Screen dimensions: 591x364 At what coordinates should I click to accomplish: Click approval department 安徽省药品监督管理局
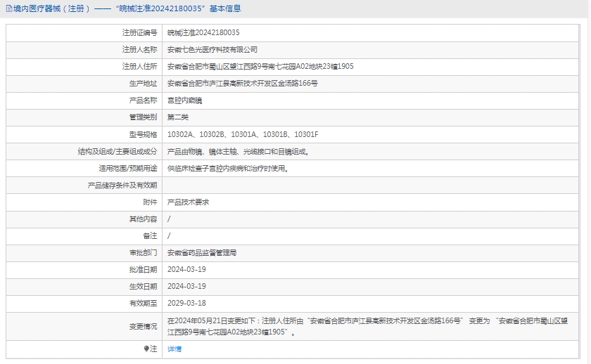[x=202, y=252]
